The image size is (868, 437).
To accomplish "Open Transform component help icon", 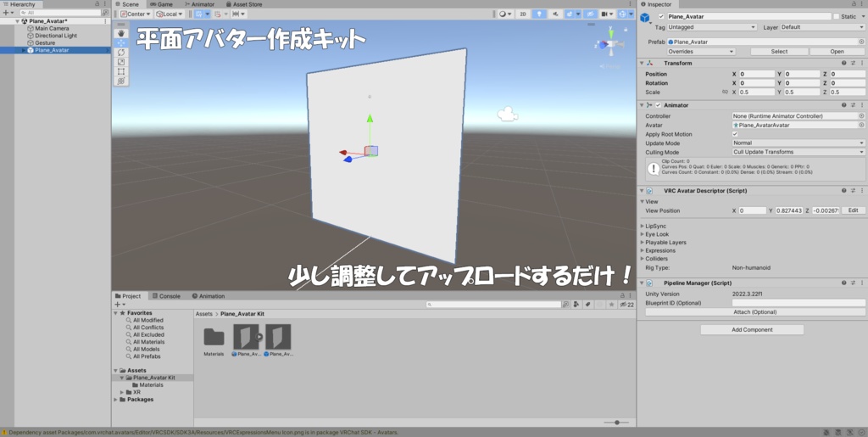I will [843, 63].
